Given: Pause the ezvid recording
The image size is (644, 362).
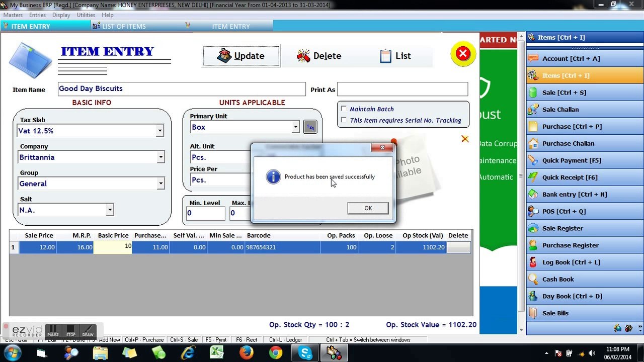Looking at the screenshot, I should pos(53,330).
